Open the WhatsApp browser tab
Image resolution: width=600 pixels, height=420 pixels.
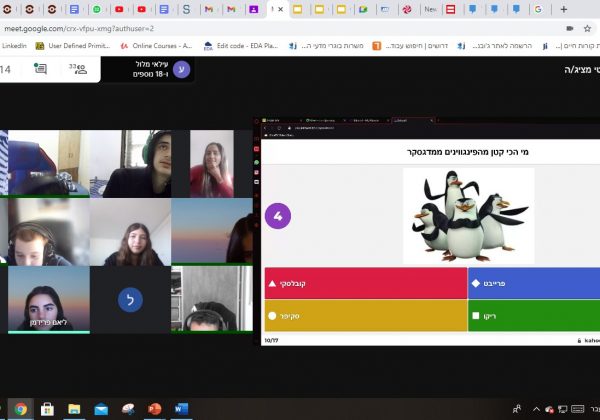tap(97, 9)
